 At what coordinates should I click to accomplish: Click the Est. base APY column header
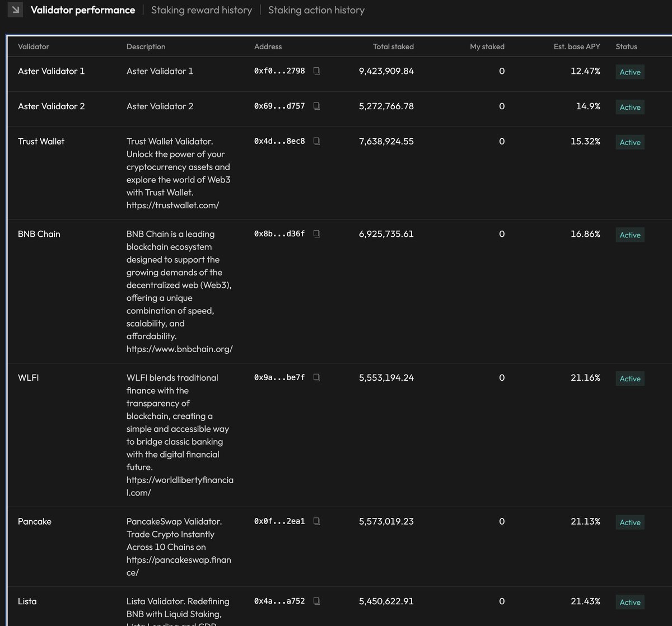577,46
